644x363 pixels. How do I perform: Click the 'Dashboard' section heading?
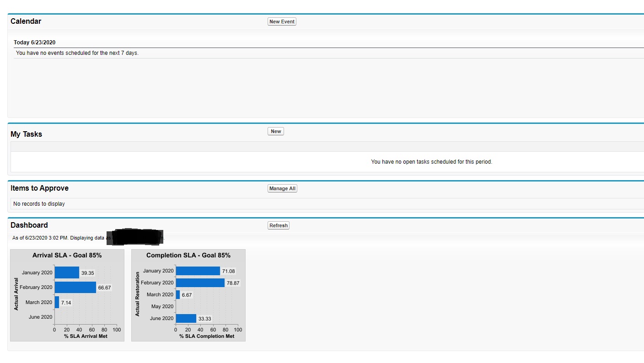[29, 225]
